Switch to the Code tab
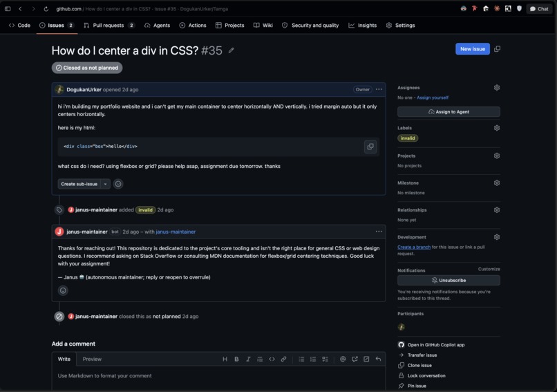This screenshot has width=557, height=392. [19, 25]
